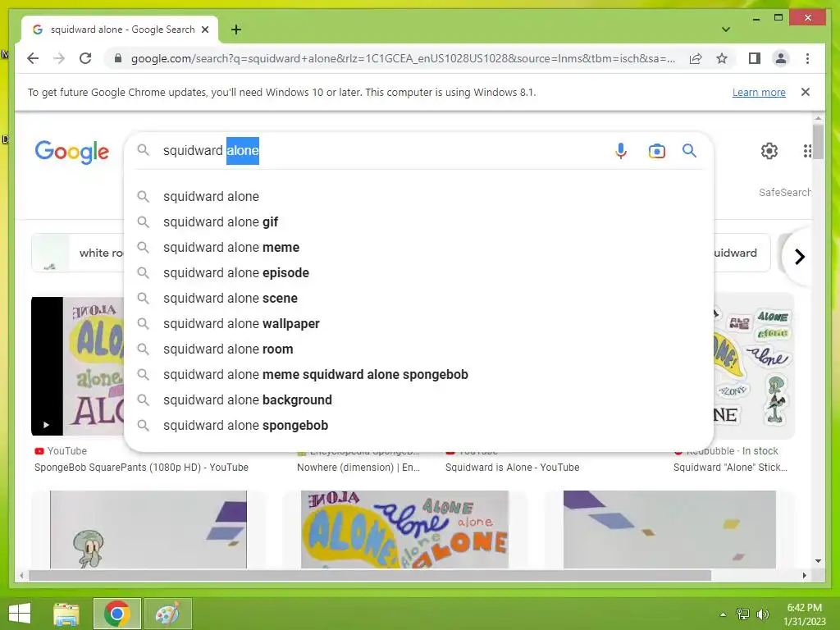Open the volume speaker tray icon
Image resolution: width=840 pixels, height=630 pixels.
point(762,614)
